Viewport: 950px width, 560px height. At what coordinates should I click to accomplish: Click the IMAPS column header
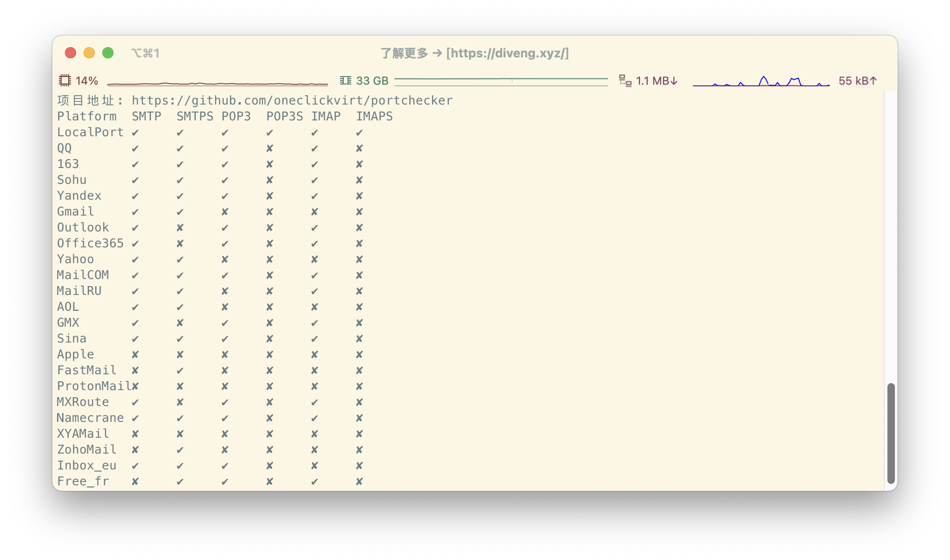point(375,116)
